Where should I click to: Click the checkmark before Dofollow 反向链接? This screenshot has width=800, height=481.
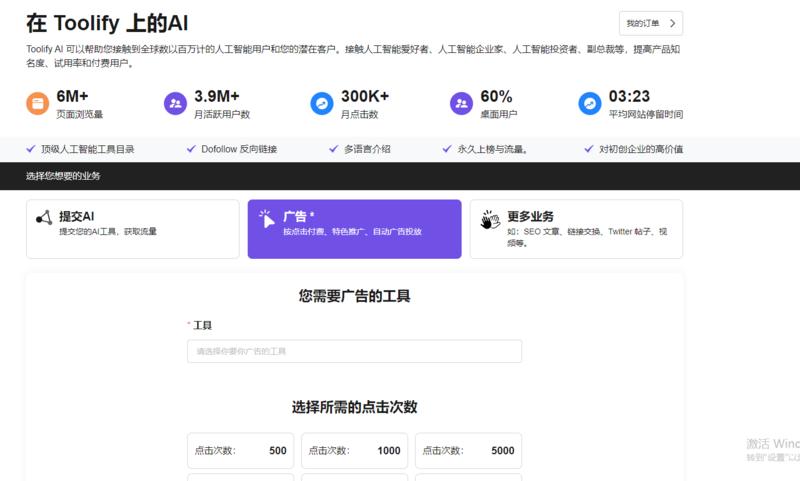point(191,149)
